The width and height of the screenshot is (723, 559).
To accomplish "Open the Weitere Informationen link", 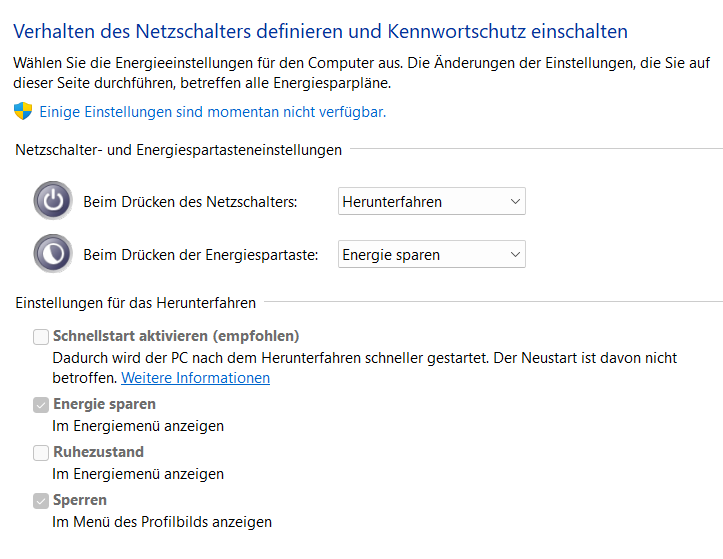I will pyautogui.click(x=195, y=378).
